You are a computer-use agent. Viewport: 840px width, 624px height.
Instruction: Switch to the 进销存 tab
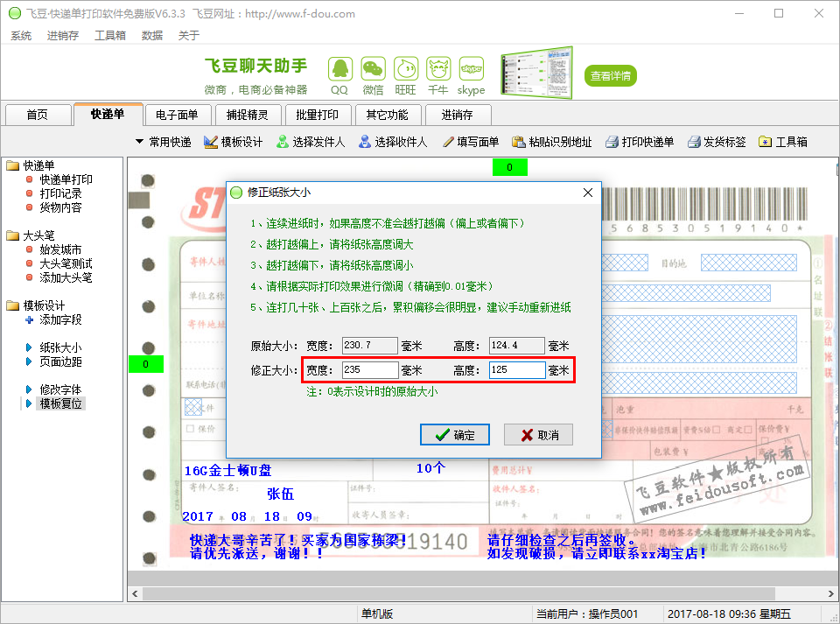[x=457, y=115]
